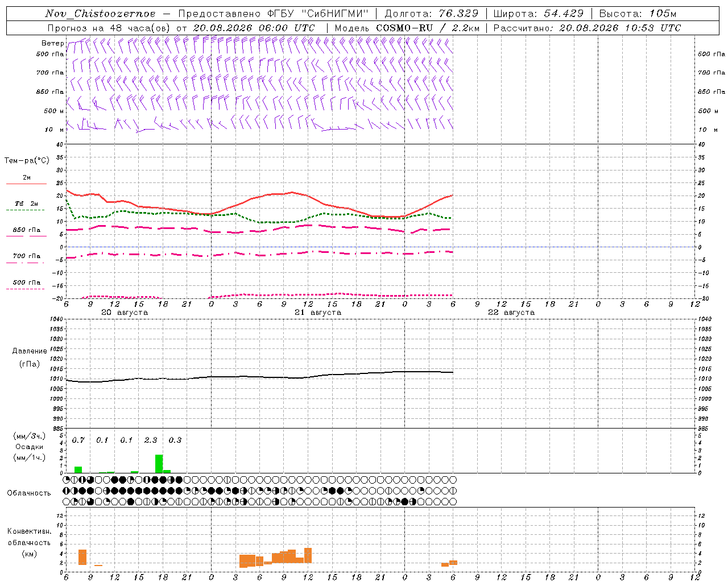This screenshot has width=728, height=582.
Task: Select the 700 гПа temperature legend entry
Action: click(x=27, y=256)
